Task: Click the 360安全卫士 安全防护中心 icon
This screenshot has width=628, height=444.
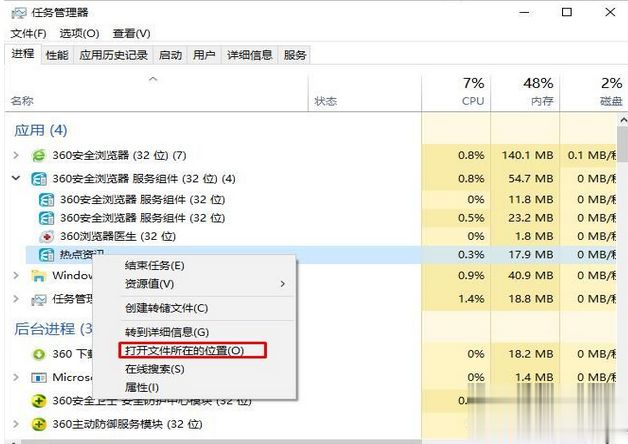Action: tap(39, 401)
